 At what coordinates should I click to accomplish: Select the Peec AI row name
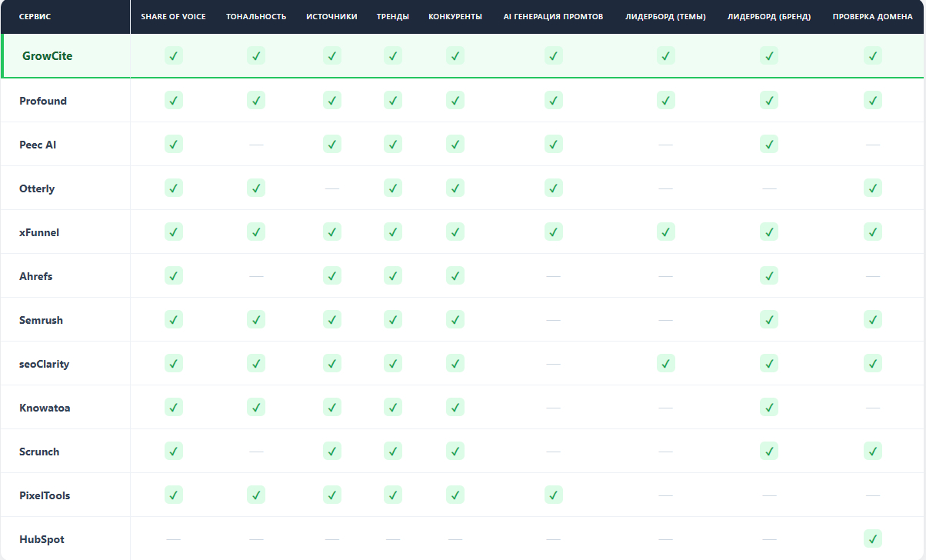[38, 145]
